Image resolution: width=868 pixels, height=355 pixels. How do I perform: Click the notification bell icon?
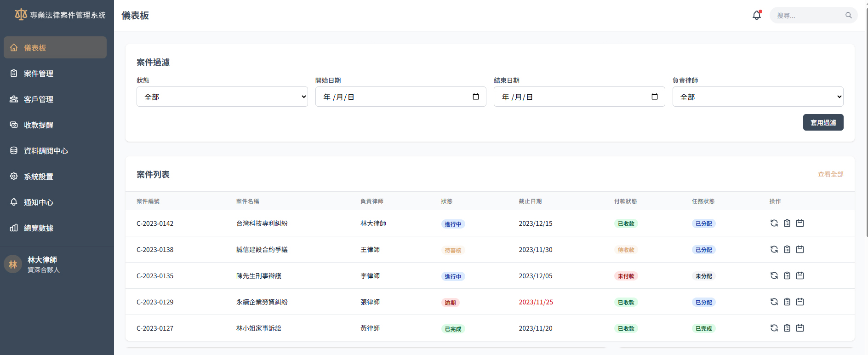click(756, 15)
